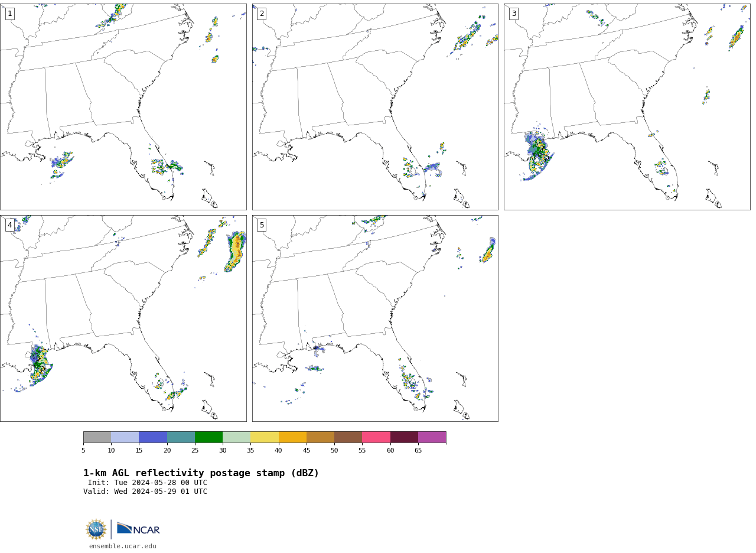The height and width of the screenshot is (553, 756).
Task: Click the teal 20-25 dBZ swatch
Action: coord(181,437)
